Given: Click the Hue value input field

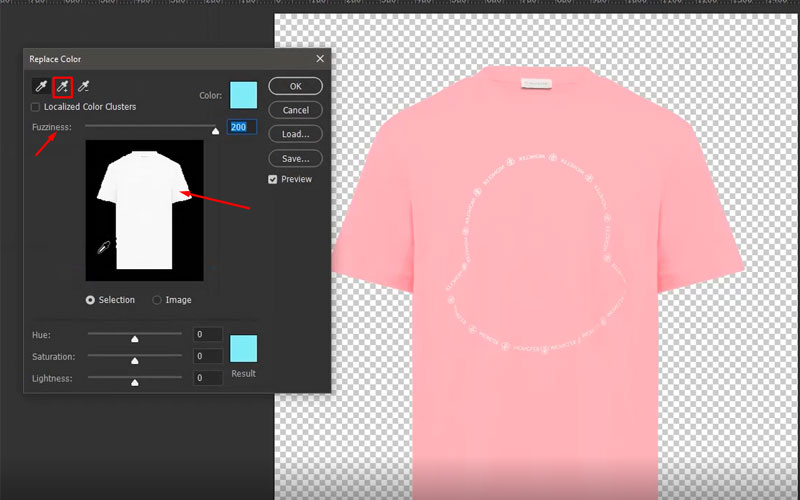Looking at the screenshot, I should click(x=208, y=335).
